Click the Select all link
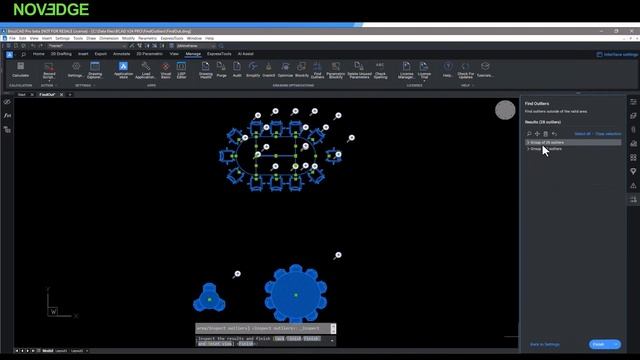The image size is (640, 360). click(x=582, y=134)
